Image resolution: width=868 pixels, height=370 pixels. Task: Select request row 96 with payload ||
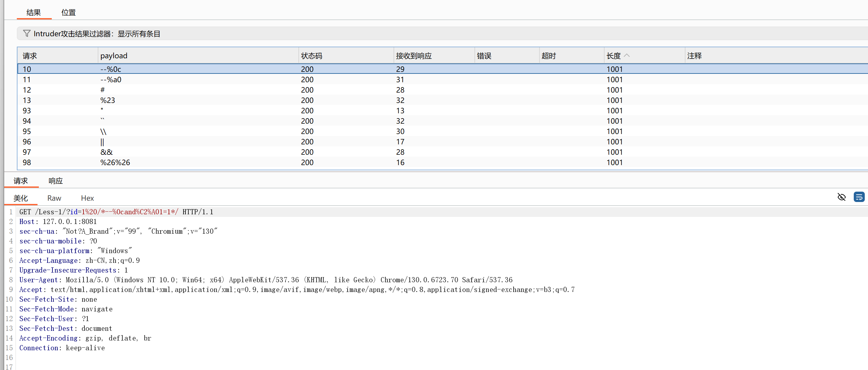(102, 142)
